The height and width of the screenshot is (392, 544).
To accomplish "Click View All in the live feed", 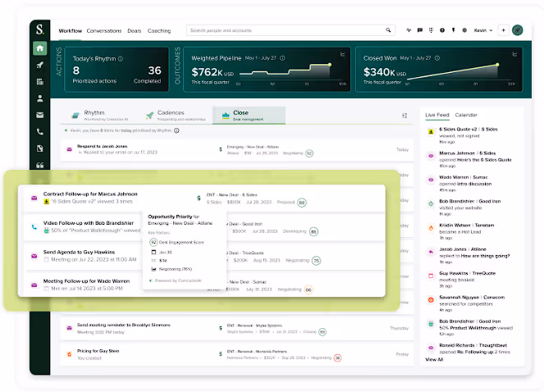I will tap(434, 359).
